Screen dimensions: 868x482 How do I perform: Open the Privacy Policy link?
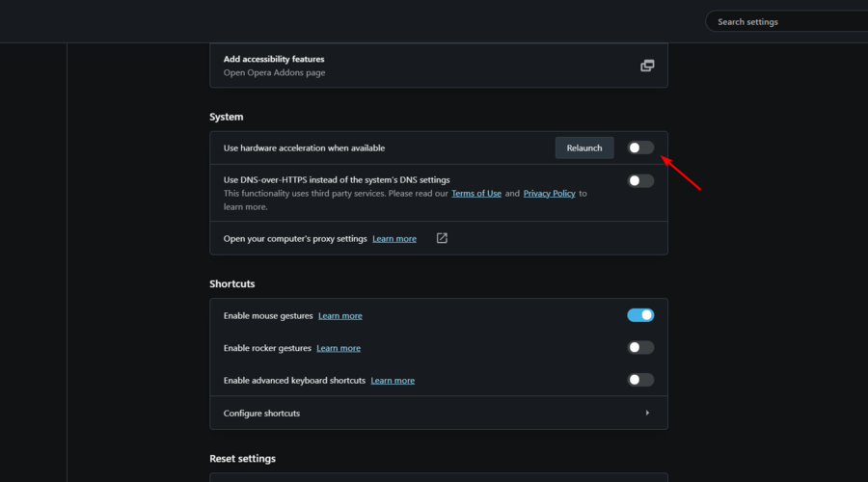[549, 193]
